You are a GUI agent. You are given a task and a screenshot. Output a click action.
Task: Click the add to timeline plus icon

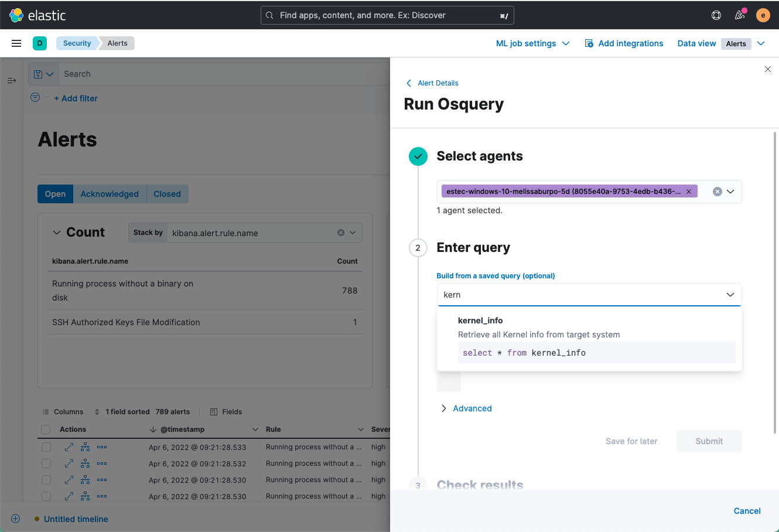[16, 519]
